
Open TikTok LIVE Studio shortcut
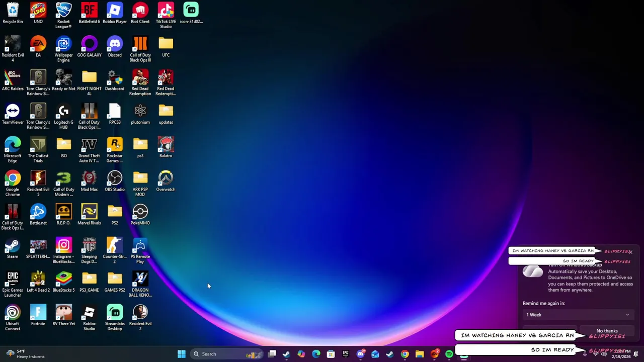point(166,15)
